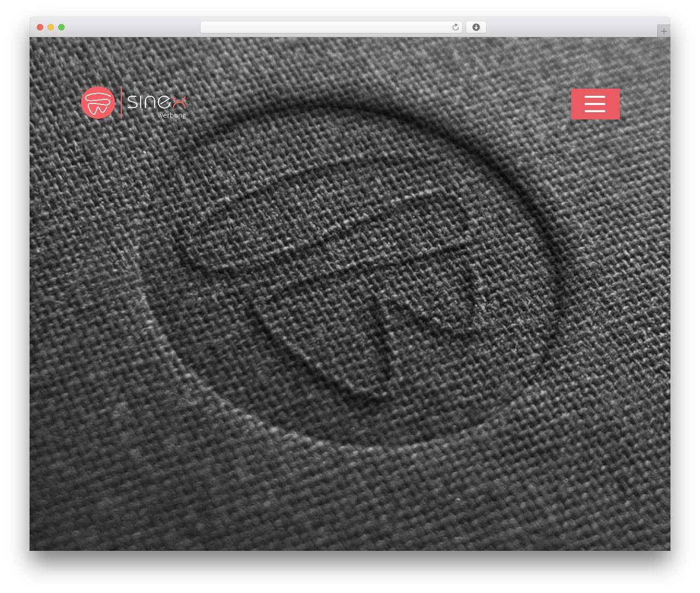
Task: Open a new tab with the plus icon
Action: coord(663,31)
